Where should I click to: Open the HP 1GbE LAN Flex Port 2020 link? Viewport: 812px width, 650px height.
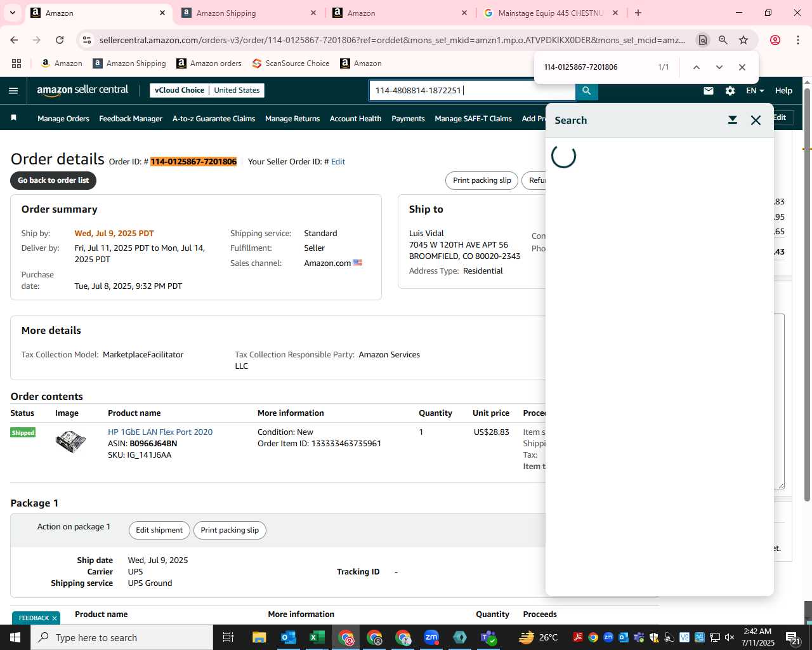pos(160,432)
